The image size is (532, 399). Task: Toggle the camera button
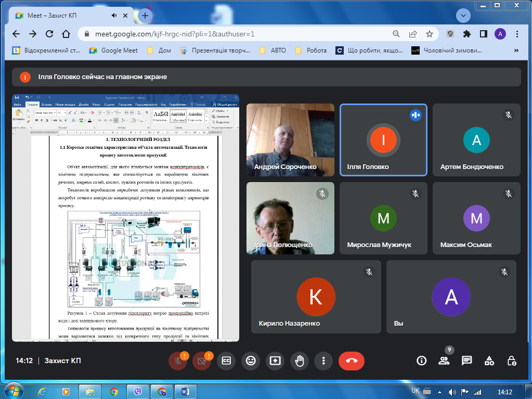coord(202,361)
